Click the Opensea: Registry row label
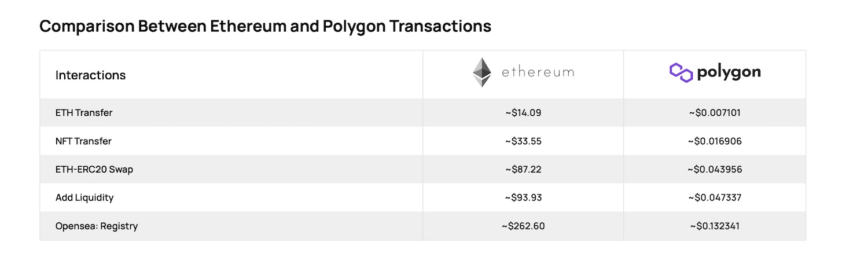Viewport: 868px width, 253px height. click(x=97, y=226)
